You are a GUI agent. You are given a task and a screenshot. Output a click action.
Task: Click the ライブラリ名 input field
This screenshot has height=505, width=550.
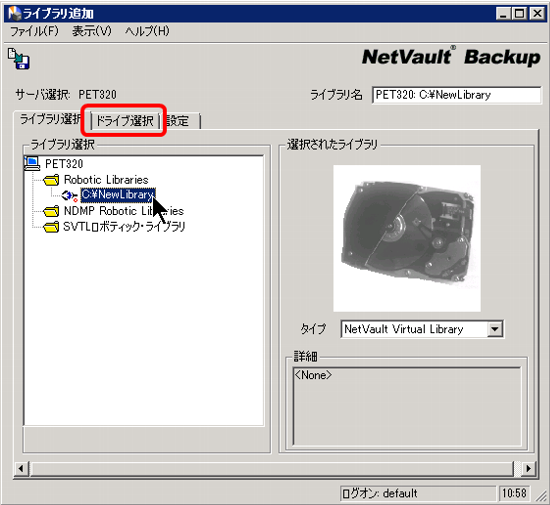click(x=456, y=95)
